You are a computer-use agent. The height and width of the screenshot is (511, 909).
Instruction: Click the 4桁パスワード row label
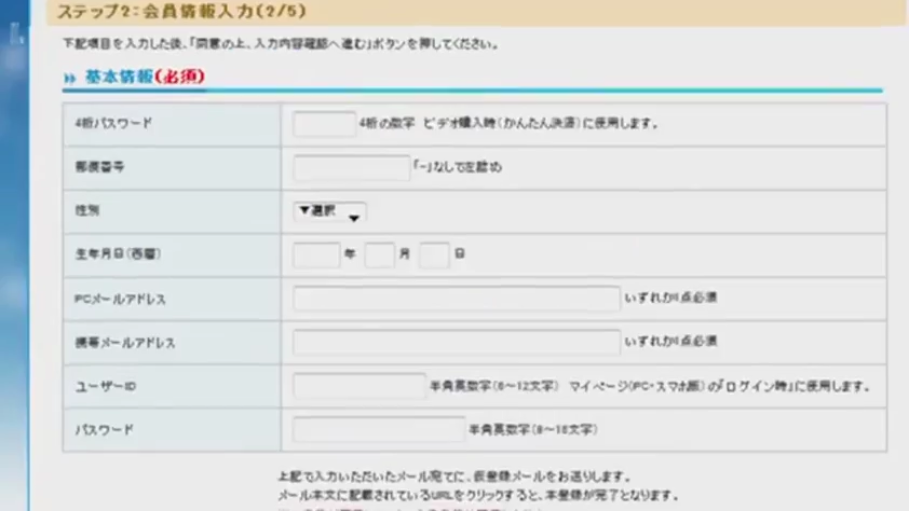tap(113, 124)
